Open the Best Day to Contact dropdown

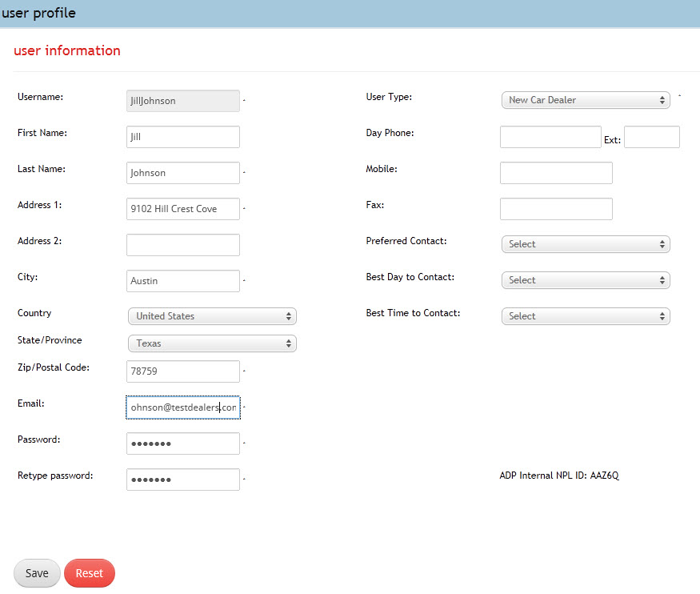coord(585,280)
